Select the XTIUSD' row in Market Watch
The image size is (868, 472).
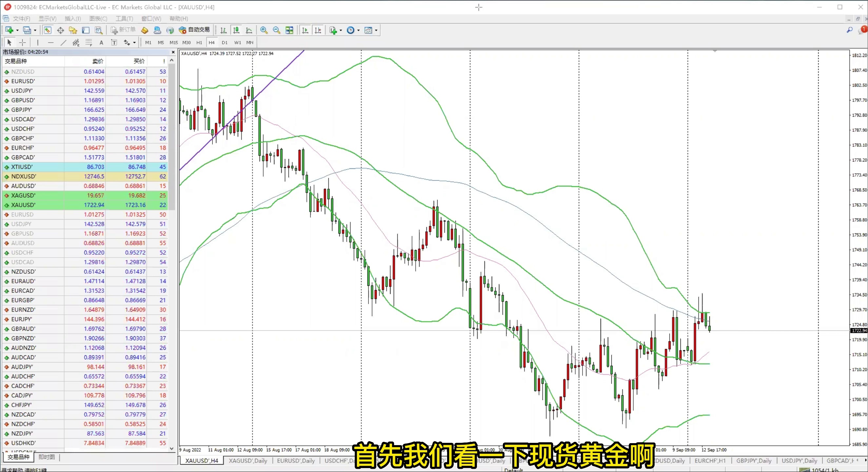click(22, 167)
